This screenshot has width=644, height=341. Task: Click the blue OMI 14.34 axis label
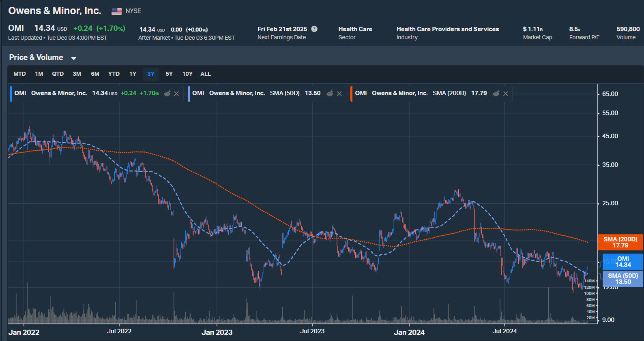(623, 262)
